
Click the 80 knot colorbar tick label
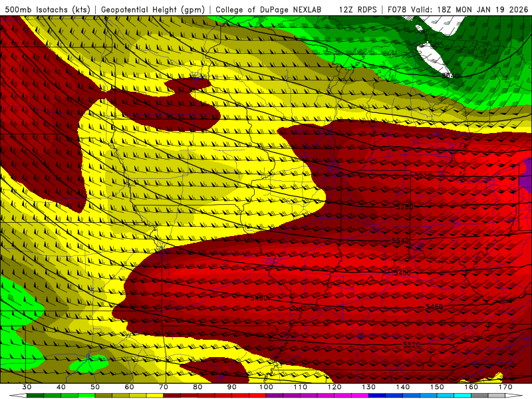tap(198, 387)
